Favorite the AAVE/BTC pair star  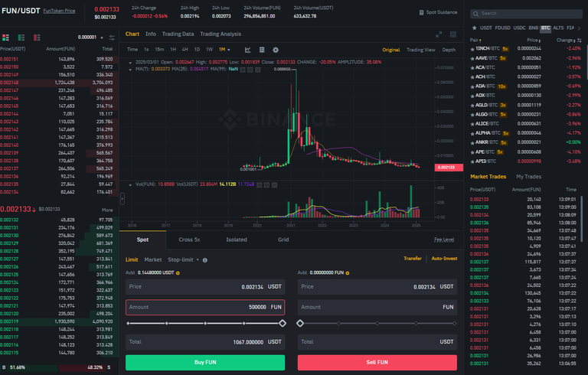coord(472,58)
